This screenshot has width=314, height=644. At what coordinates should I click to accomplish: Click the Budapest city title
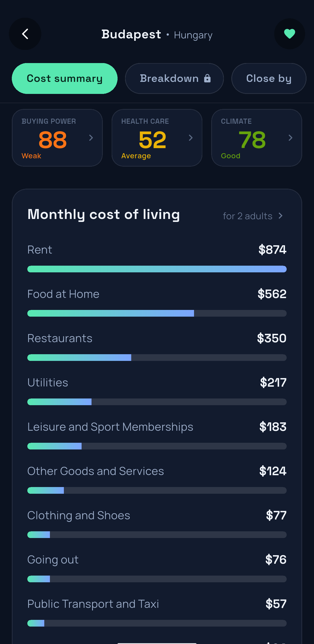coord(131,34)
